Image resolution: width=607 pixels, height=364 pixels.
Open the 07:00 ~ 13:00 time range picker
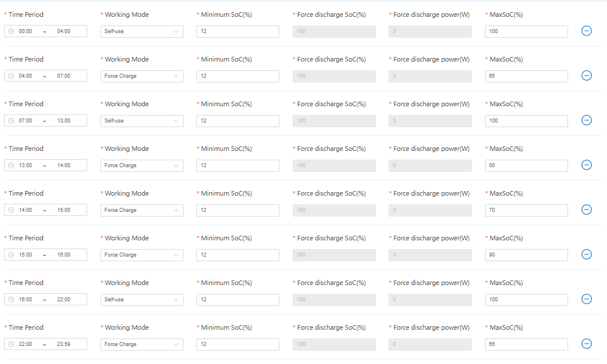[x=45, y=121]
